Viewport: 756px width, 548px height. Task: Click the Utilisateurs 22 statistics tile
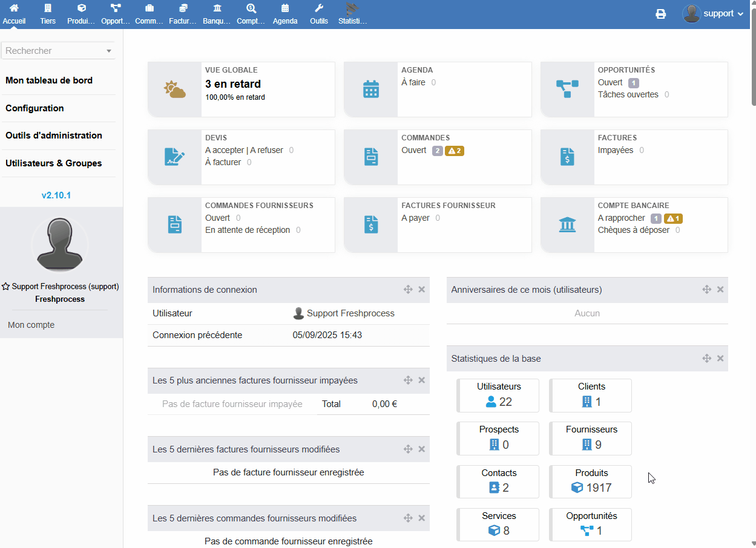click(498, 396)
